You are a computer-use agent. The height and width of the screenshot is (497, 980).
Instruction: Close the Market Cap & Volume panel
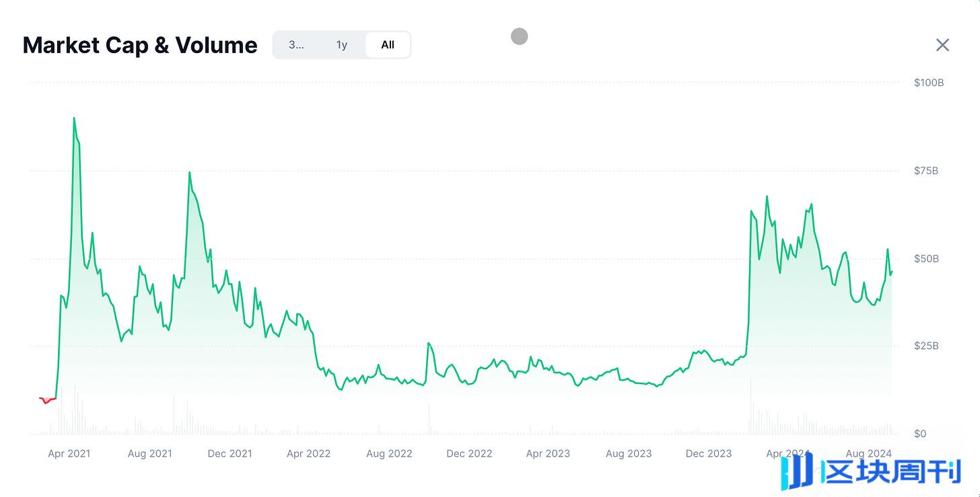click(942, 45)
